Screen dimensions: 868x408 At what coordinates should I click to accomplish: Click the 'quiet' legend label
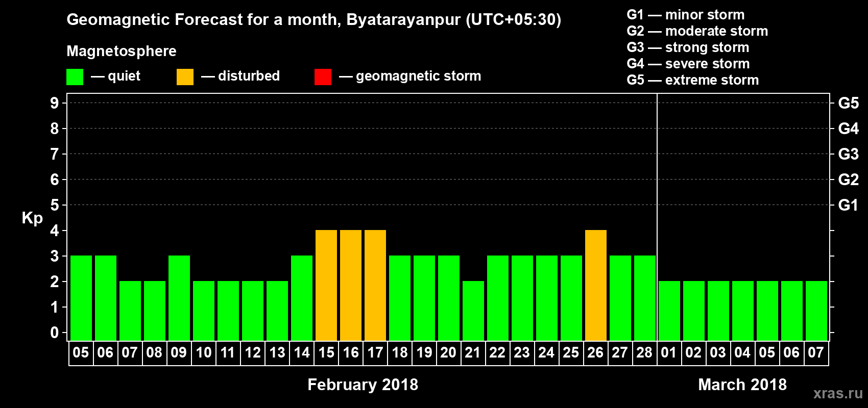click(x=124, y=76)
